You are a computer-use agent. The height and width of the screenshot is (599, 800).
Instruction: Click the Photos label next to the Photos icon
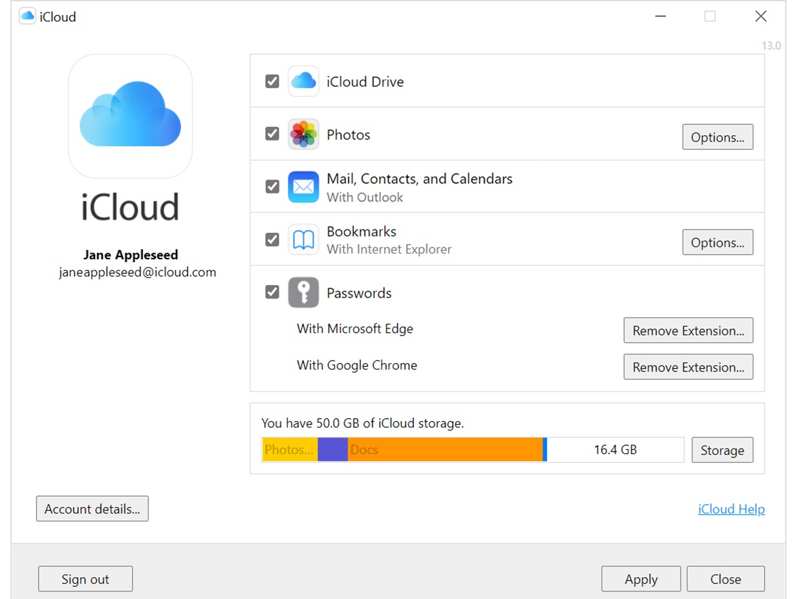click(x=348, y=135)
